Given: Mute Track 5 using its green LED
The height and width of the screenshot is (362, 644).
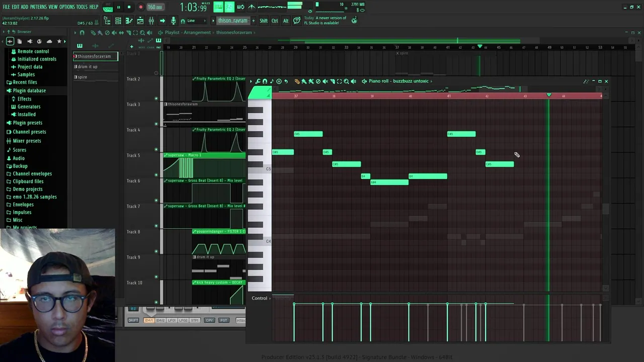Looking at the screenshot, I should [156, 174].
